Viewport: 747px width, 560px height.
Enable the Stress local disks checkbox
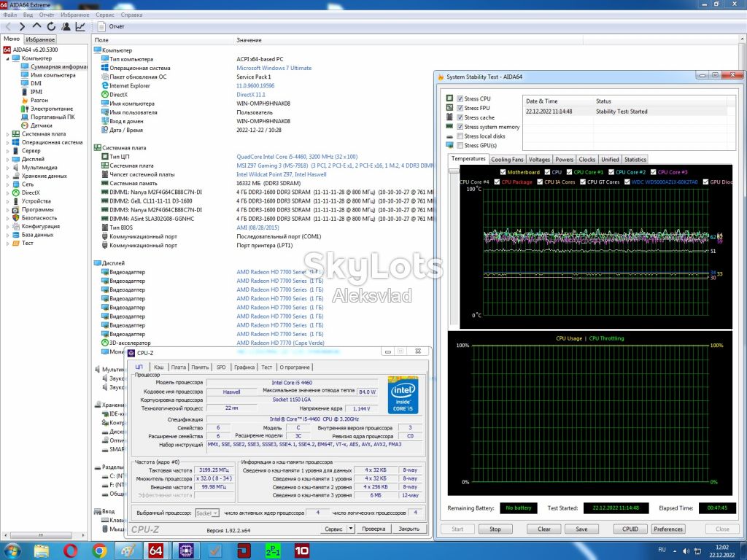460,136
